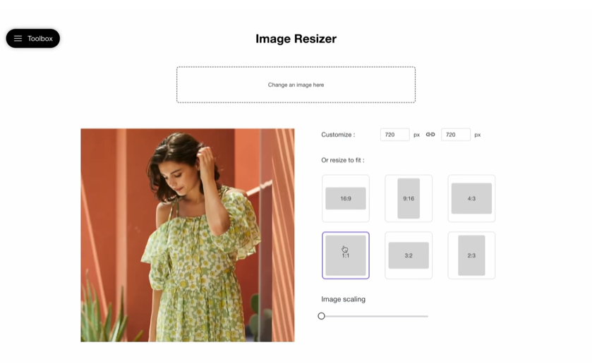Click the 'Image scaling' label

[x=343, y=299]
